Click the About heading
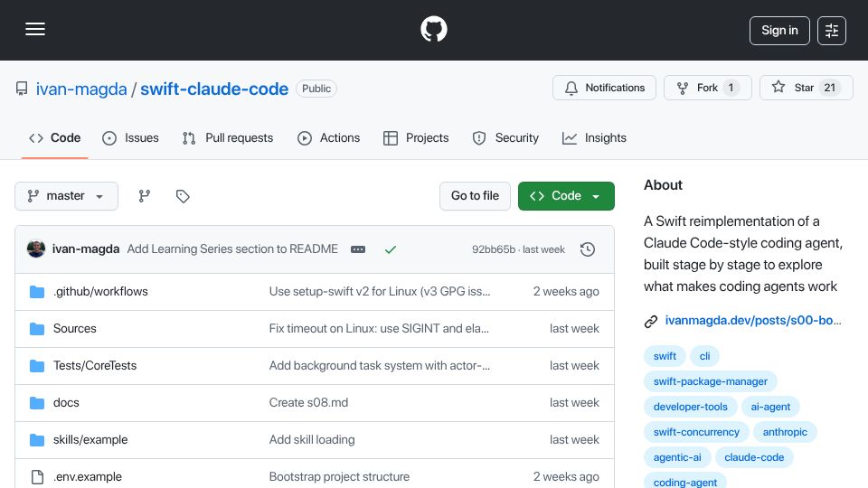Image resolution: width=868 pixels, height=488 pixels. point(663,185)
